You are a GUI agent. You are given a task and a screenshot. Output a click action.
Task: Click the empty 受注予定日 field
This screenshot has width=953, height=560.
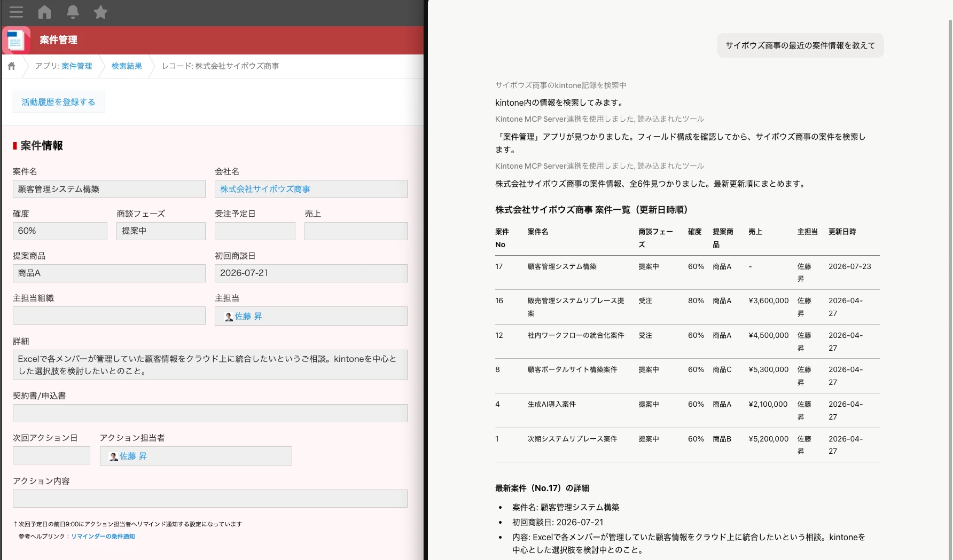point(255,231)
